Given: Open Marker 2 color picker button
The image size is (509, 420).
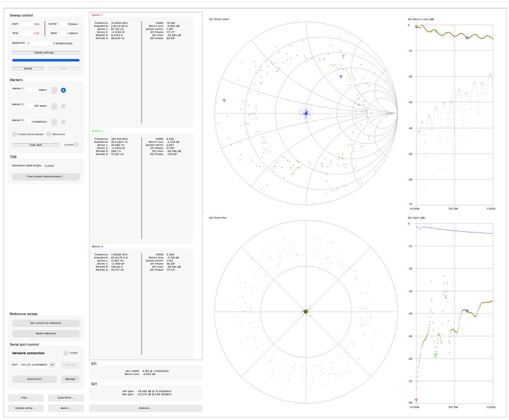Looking at the screenshot, I should (x=54, y=106).
